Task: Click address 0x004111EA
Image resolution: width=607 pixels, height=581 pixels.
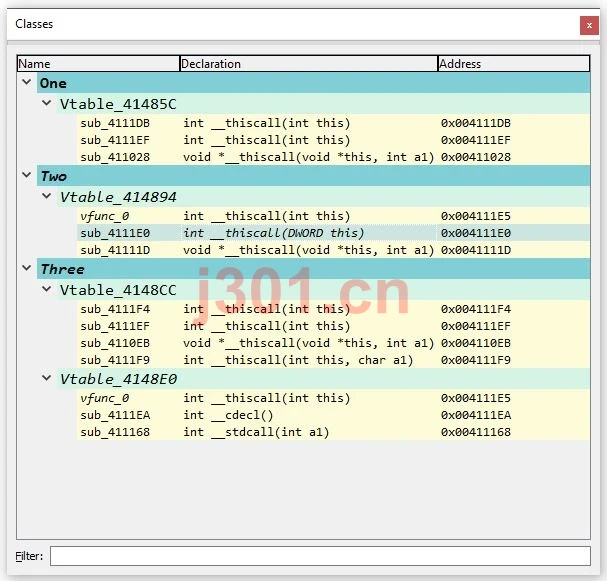Action: pos(476,415)
